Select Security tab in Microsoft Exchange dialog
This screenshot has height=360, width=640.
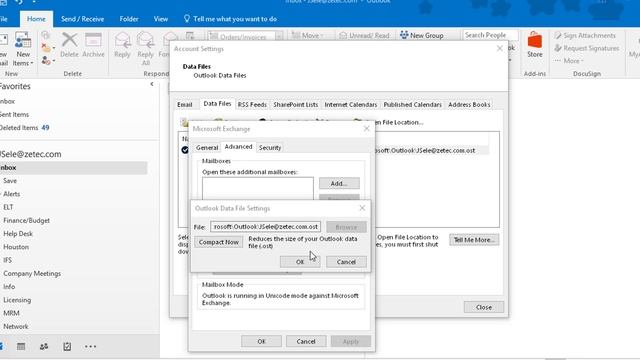[x=270, y=147]
